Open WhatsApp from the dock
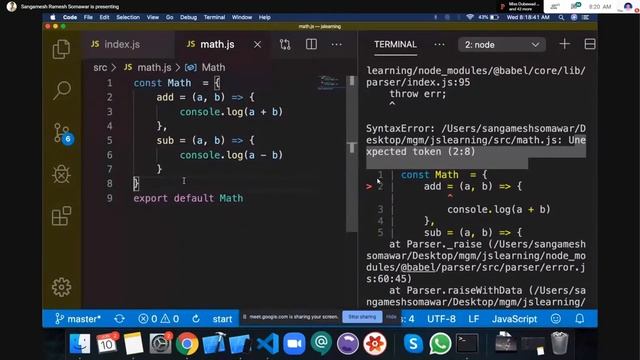Screen dimensions: 640x360 click(440, 344)
